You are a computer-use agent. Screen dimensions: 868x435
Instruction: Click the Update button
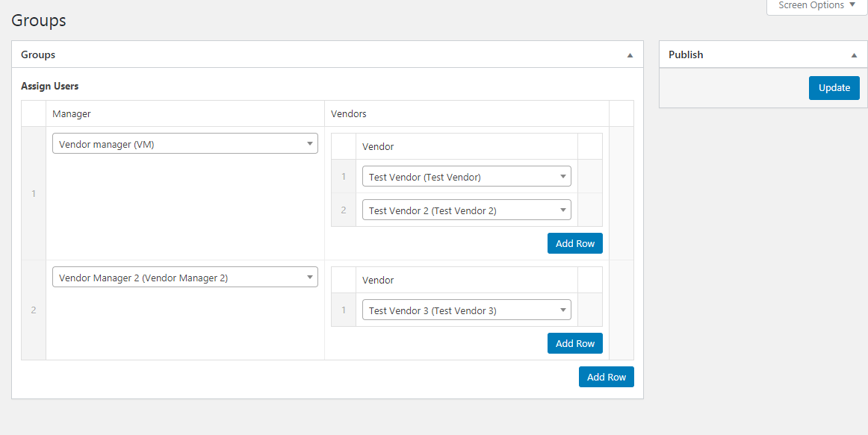(834, 88)
